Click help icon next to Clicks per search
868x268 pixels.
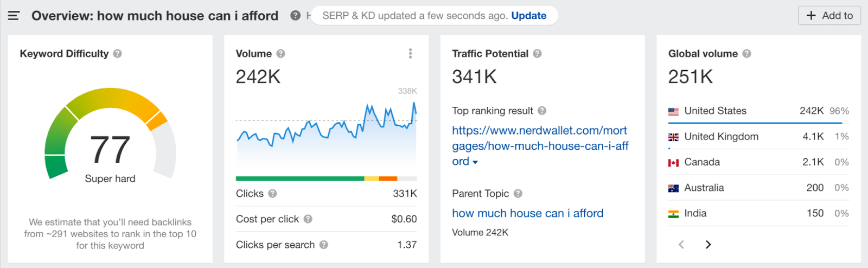(323, 245)
